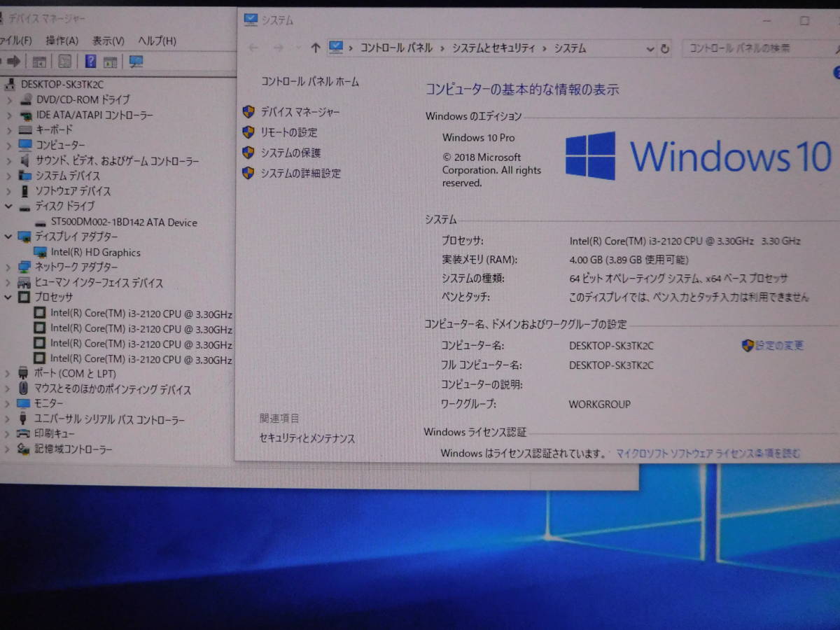840x630 pixels.
Task: Open the ファイル(F) menu
Action: [x=16, y=41]
